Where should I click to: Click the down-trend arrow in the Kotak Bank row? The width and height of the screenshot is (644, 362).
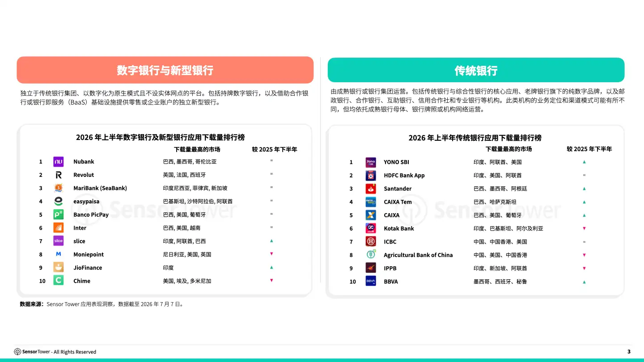pos(584,228)
